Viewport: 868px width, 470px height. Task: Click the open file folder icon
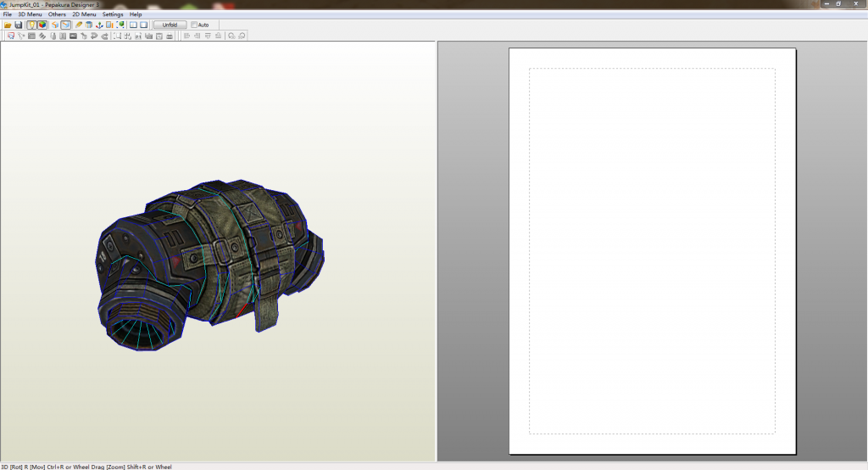pos(8,25)
